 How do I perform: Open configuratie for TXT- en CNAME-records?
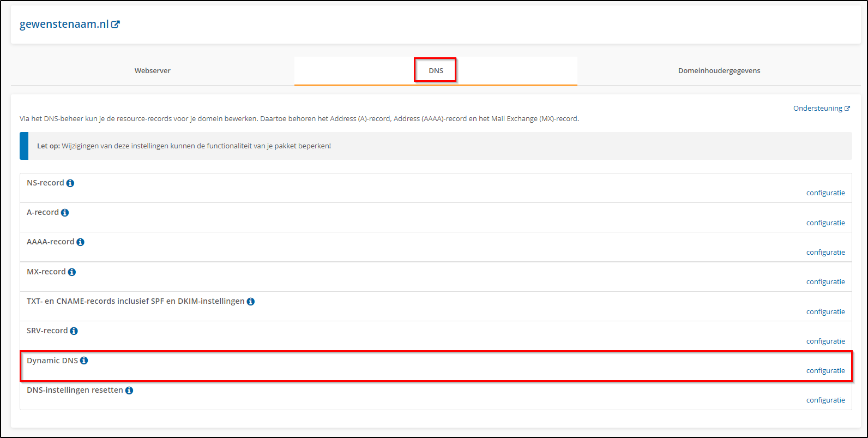825,311
